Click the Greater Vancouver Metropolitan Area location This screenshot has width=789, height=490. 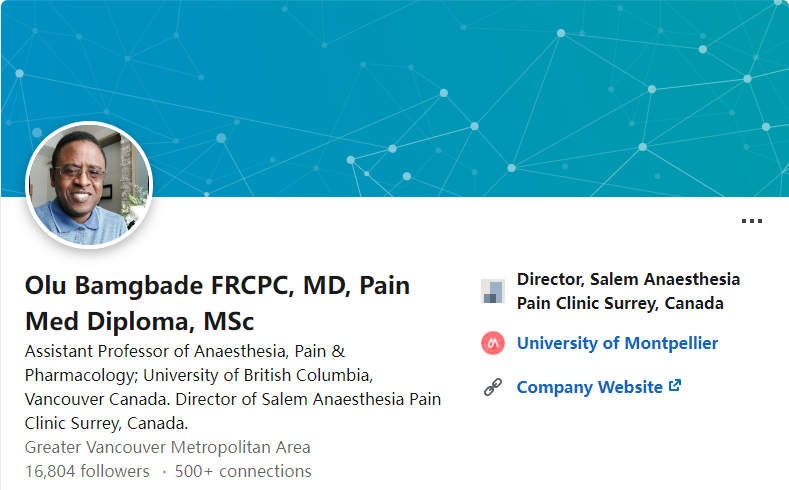pos(168,447)
